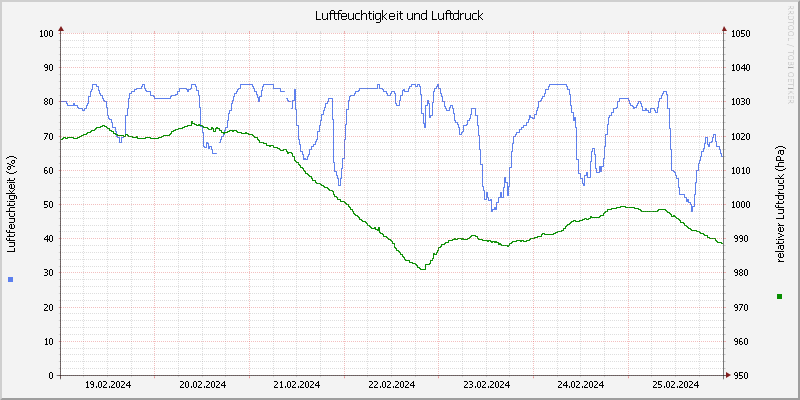Click the left axis value 20
Viewport: 800px width, 400px height.
coord(48,307)
